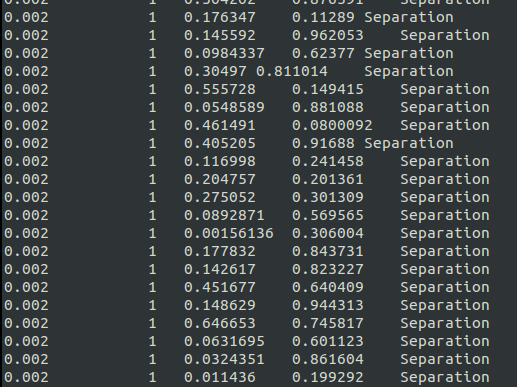Click the value 0.301309
517x387 pixels.
point(328,197)
